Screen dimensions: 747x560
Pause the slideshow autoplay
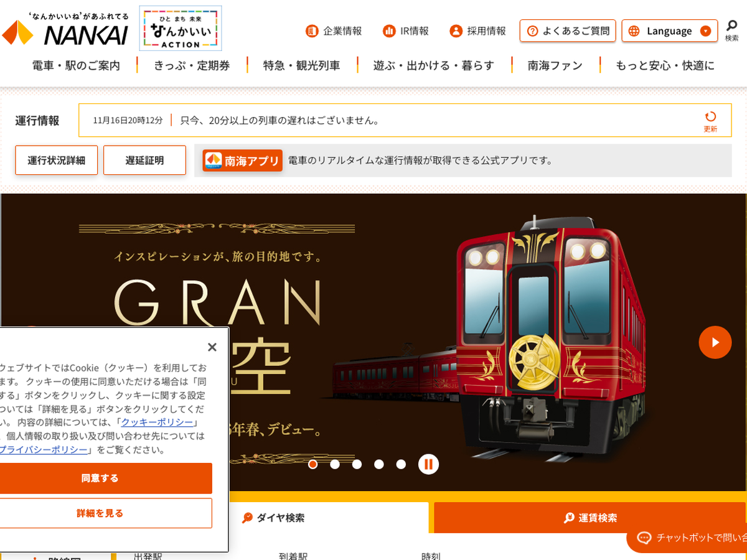(x=428, y=464)
